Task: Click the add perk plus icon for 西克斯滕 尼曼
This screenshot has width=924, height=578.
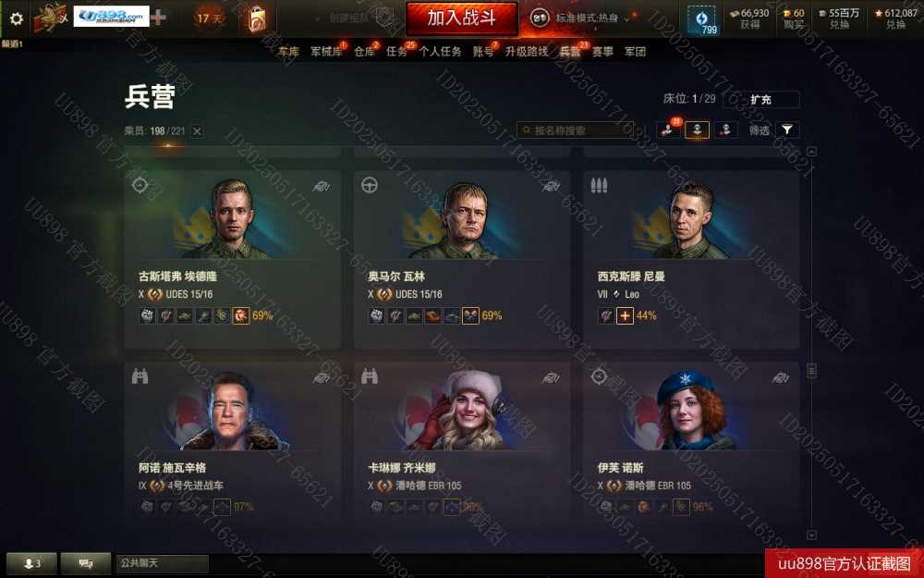Action: (625, 316)
